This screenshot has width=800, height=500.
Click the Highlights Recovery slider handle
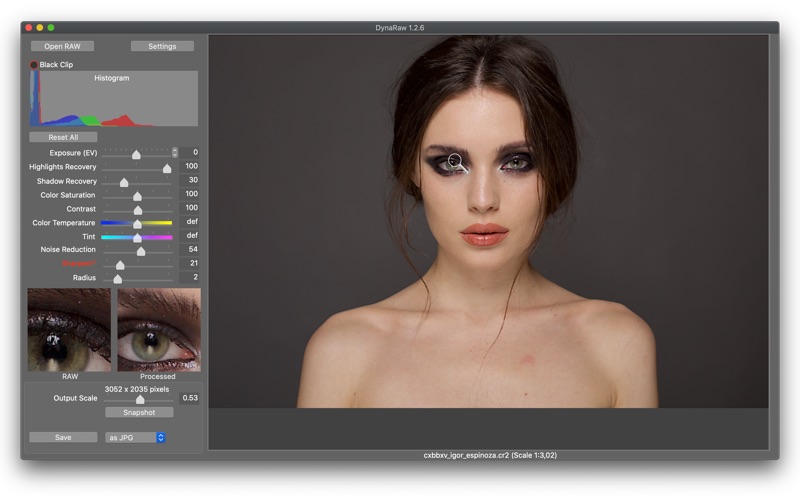point(167,168)
